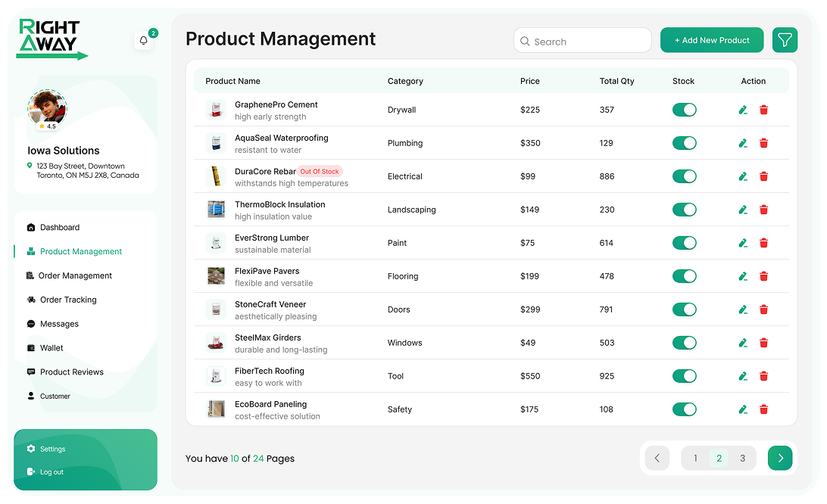827x504 pixels.
Task: Click the Add New Product button
Action: tap(712, 40)
